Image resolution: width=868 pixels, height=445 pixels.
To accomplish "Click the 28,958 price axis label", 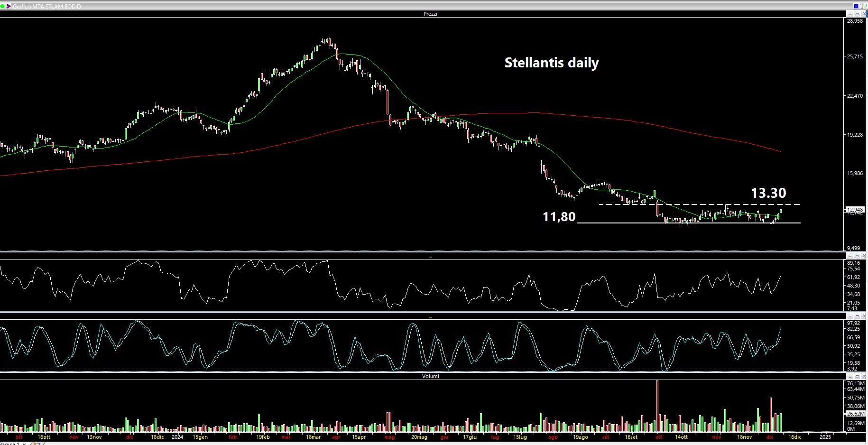I will [855, 21].
